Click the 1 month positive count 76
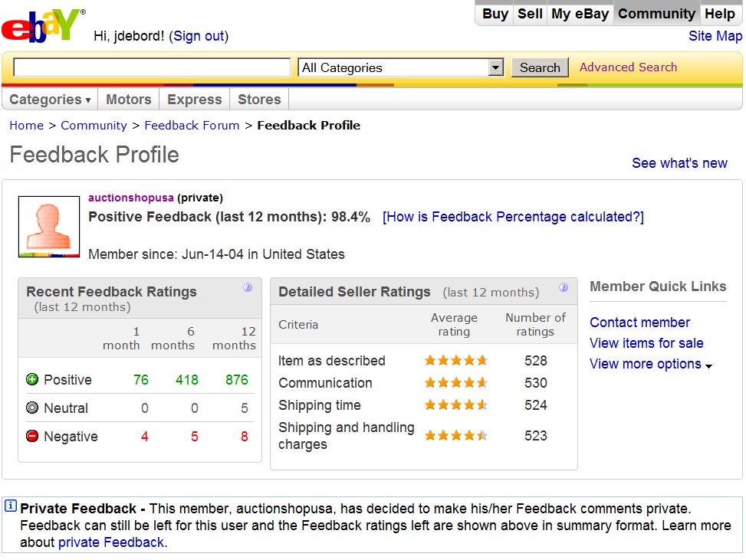This screenshot has height=560, width=746. [x=141, y=380]
